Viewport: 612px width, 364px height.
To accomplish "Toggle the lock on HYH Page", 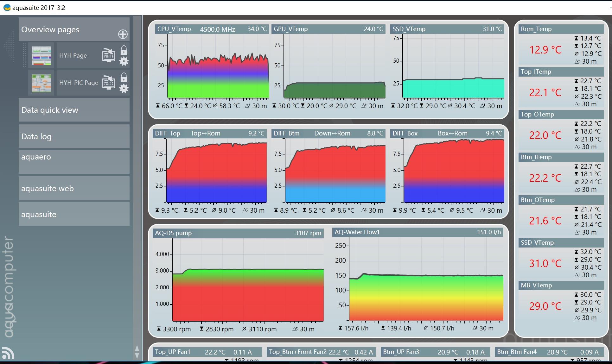I will [124, 50].
